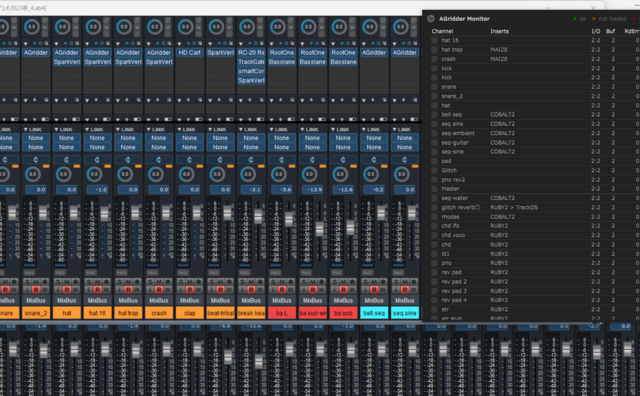Open sends options icon on ba sub channel
This screenshot has width=640, height=396.
(x=353, y=100)
